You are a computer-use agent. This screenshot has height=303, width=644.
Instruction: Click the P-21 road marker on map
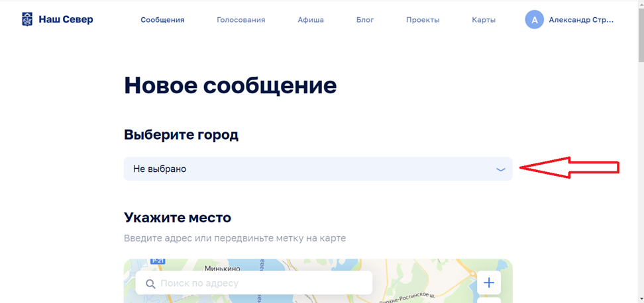(x=157, y=261)
